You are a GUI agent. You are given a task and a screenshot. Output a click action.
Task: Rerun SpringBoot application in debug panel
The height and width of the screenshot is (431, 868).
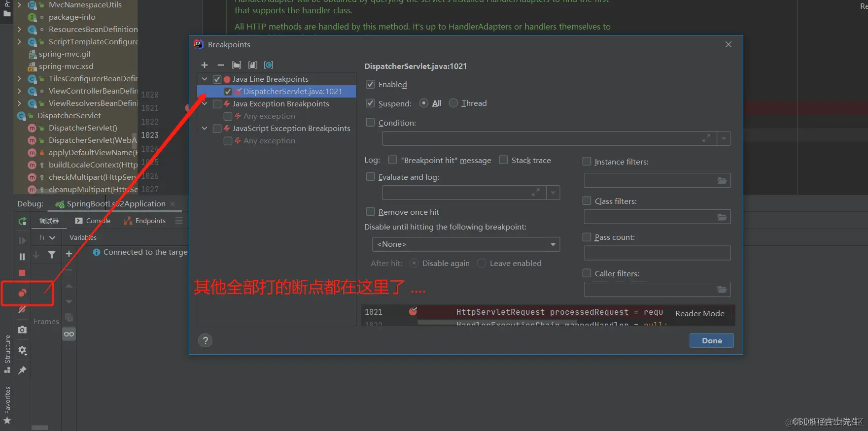[22, 222]
